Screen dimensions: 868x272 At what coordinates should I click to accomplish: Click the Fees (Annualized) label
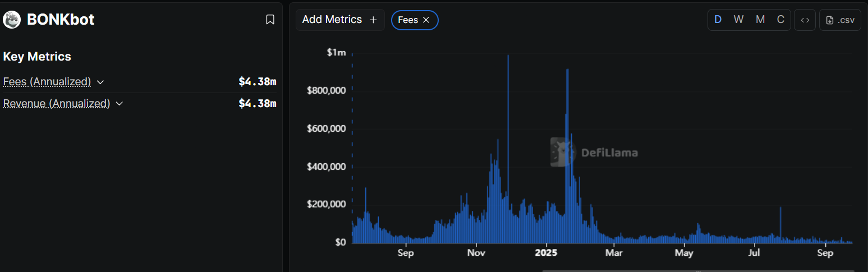[47, 82]
